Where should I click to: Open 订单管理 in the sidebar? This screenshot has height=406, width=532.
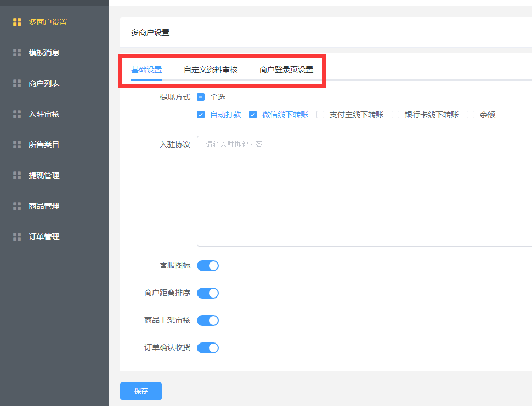pyautogui.click(x=44, y=237)
